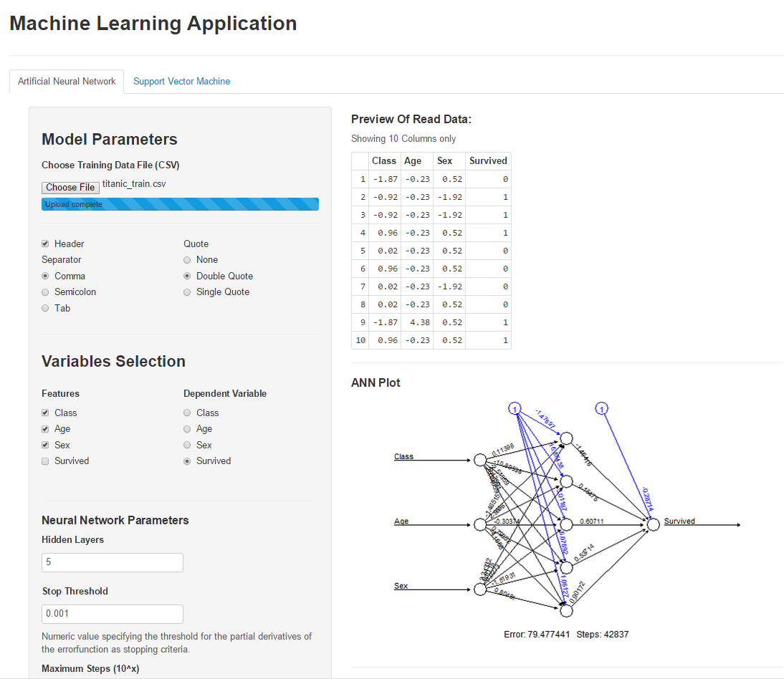Screen dimensions: 784x679
Task: Click the Age label in ANN plot
Action: point(401,521)
